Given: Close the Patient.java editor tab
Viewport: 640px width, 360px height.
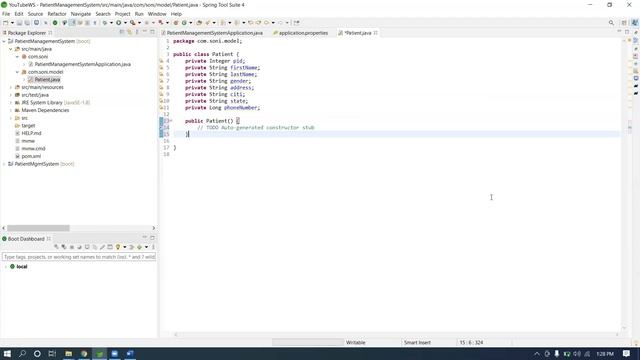Looking at the screenshot, I should point(376,33).
